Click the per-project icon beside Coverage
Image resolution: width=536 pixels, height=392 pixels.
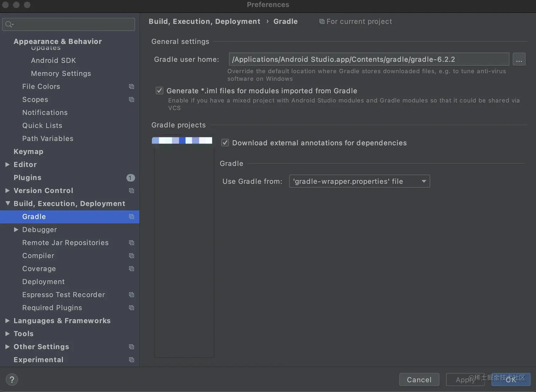(x=132, y=269)
